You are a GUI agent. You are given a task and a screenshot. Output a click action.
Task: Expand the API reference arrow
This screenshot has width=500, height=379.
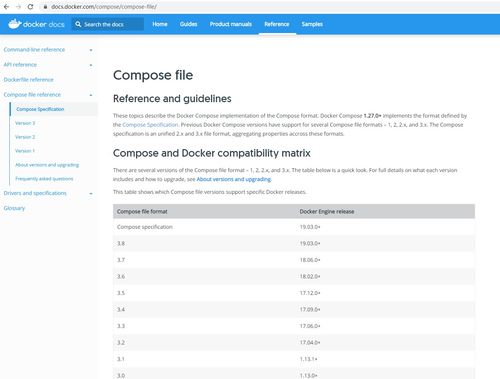coord(91,65)
